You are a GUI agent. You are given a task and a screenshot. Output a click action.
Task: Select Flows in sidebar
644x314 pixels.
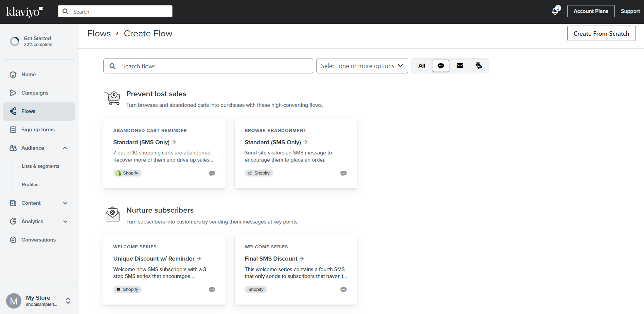click(39, 111)
